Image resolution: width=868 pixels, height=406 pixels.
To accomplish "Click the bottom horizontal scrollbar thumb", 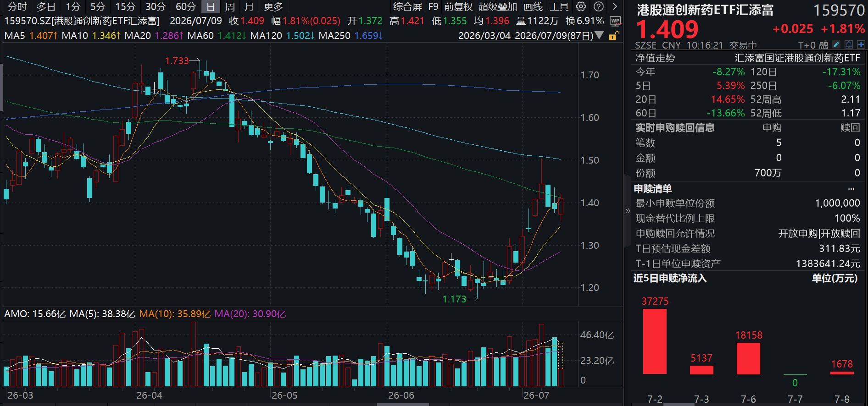I will (x=403, y=405).
